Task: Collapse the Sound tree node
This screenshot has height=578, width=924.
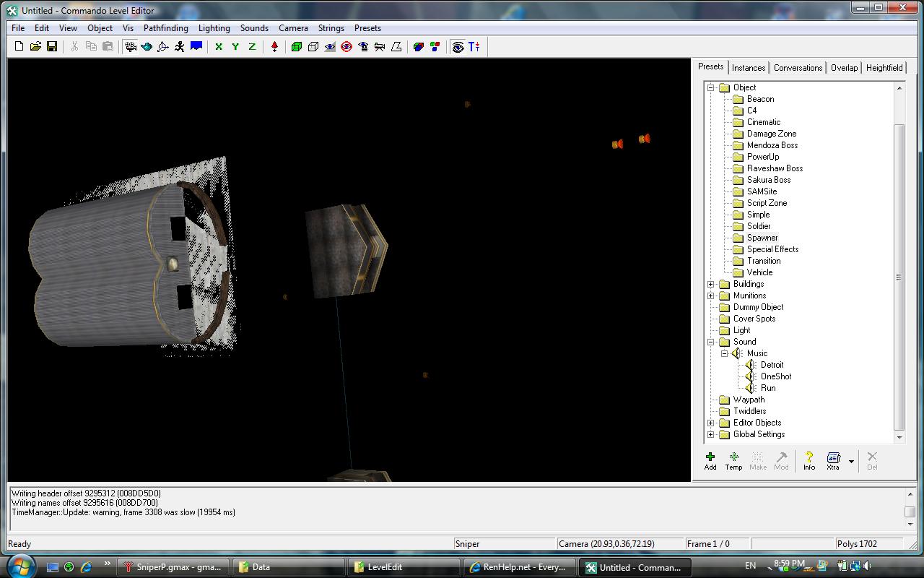Action: pos(711,342)
